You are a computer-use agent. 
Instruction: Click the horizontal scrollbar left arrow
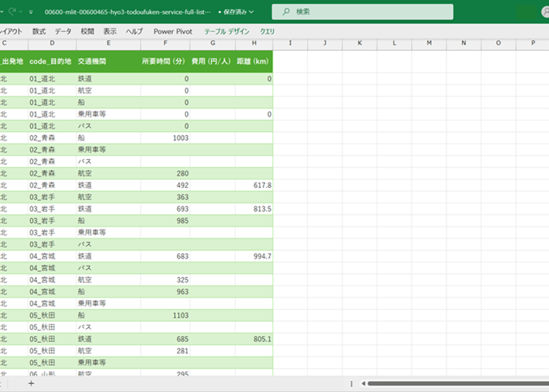tap(364, 384)
